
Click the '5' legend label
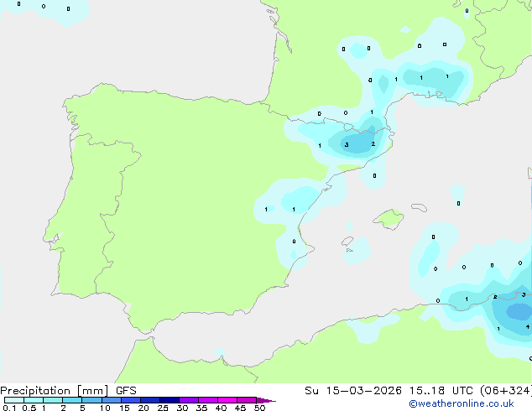coord(82,408)
